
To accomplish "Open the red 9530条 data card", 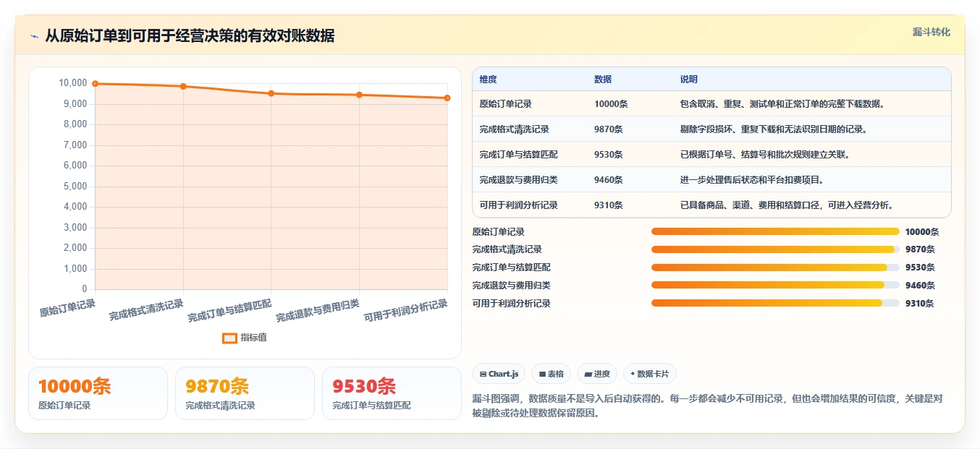I will point(392,393).
